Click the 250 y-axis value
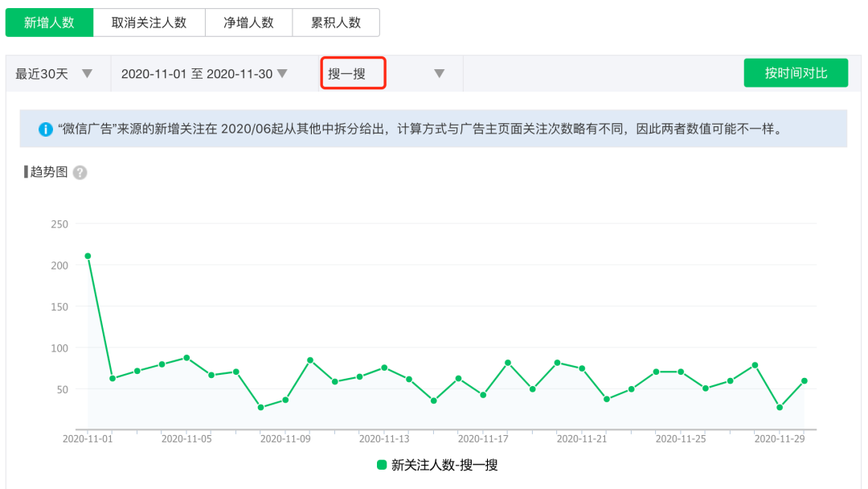 pyautogui.click(x=59, y=224)
